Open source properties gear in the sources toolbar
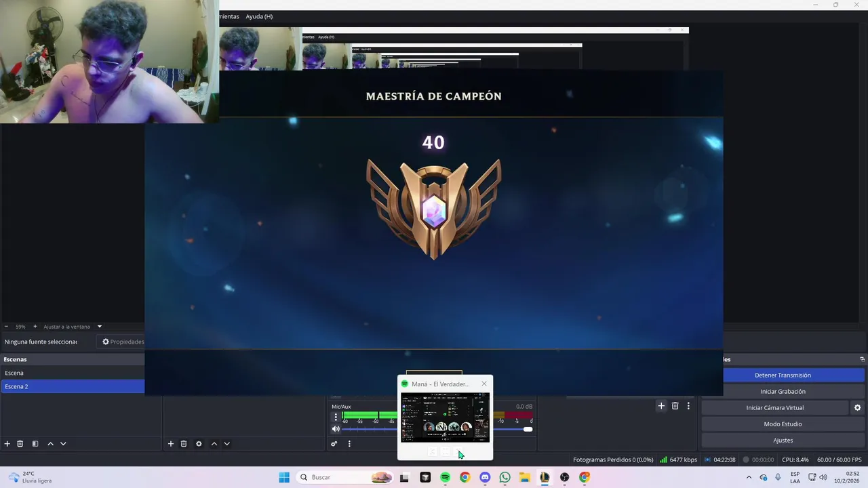This screenshot has width=868, height=488. tap(199, 444)
